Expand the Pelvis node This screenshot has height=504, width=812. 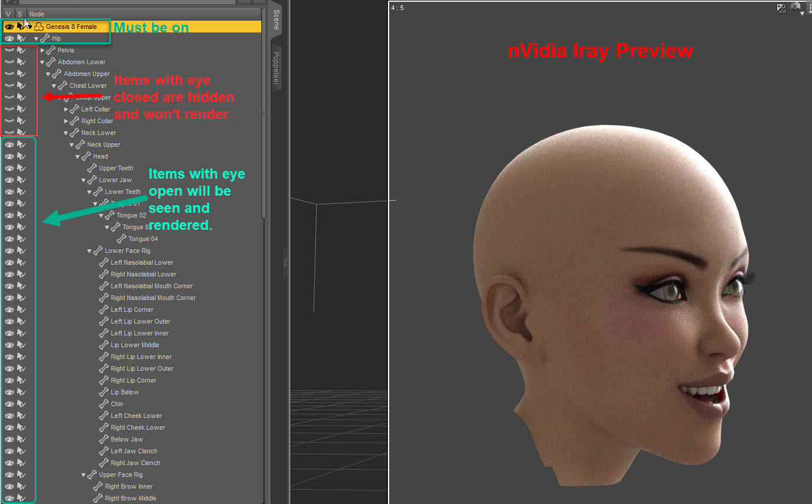point(42,50)
